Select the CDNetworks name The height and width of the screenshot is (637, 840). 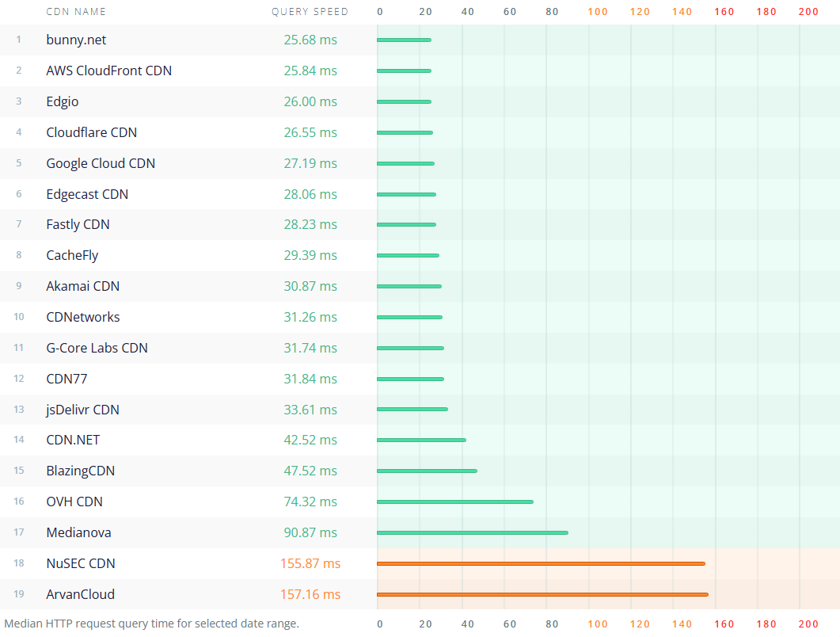pos(83,317)
